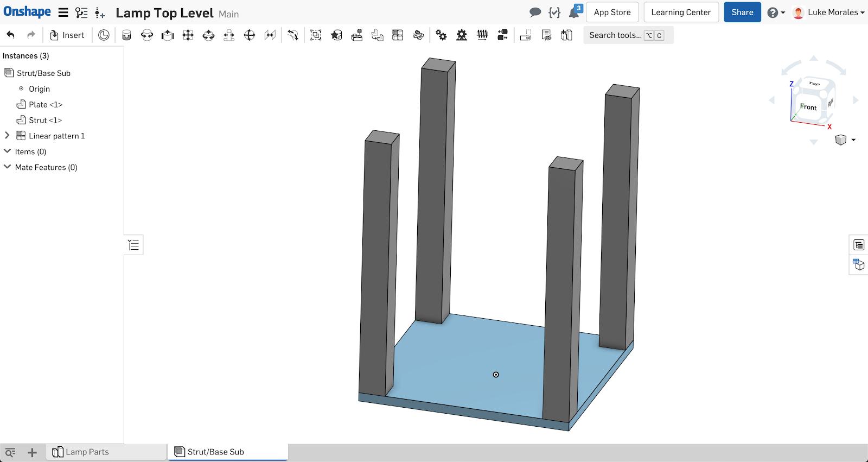The width and height of the screenshot is (868, 462).
Task: Click the blue Share button
Action: [742, 12]
